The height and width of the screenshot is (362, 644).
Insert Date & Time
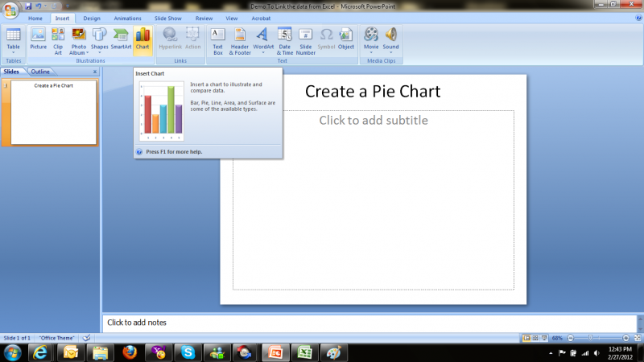point(285,39)
